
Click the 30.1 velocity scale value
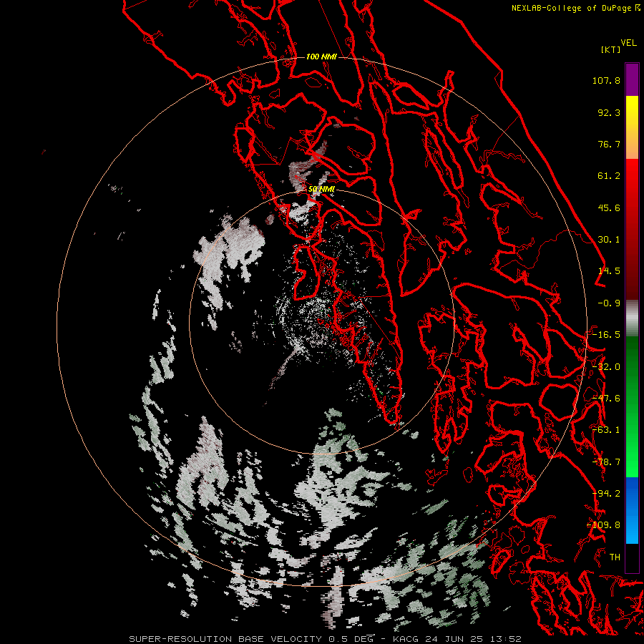[x=609, y=240]
